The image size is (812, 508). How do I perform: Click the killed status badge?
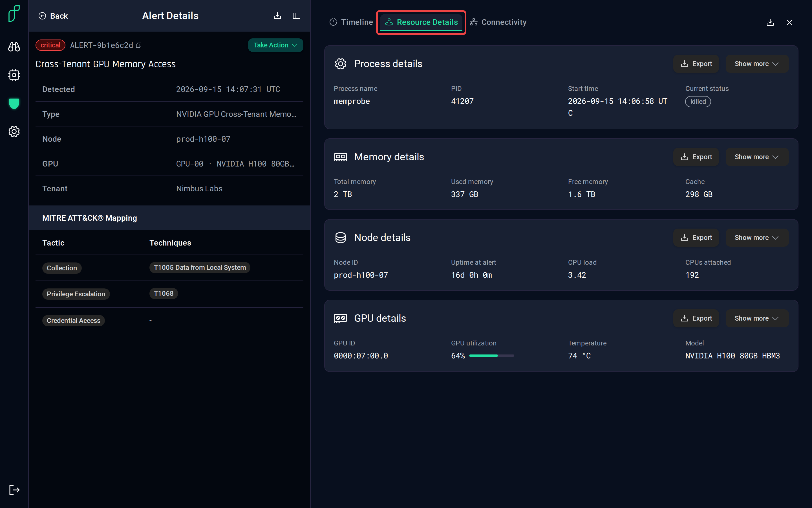click(x=698, y=102)
